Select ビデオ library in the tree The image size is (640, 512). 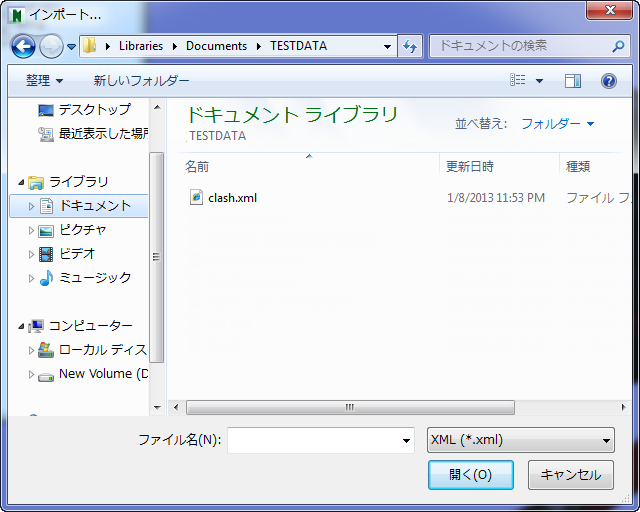click(x=77, y=254)
